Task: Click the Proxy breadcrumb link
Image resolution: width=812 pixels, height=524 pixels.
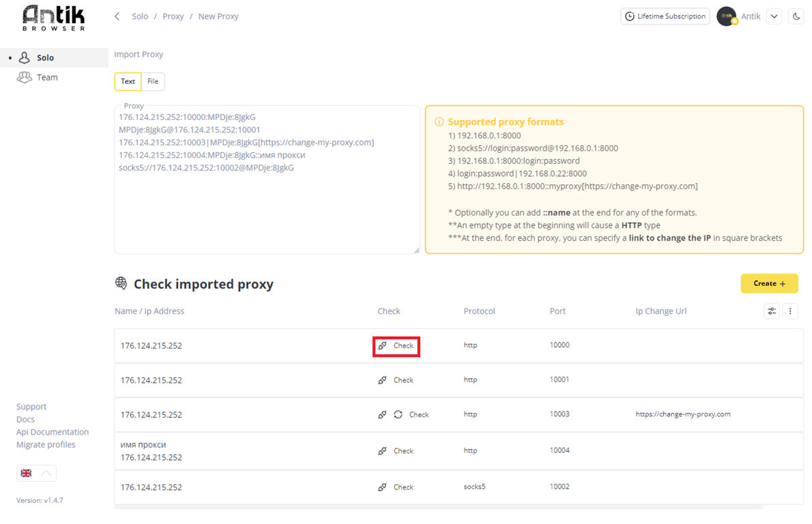Action: coord(173,16)
